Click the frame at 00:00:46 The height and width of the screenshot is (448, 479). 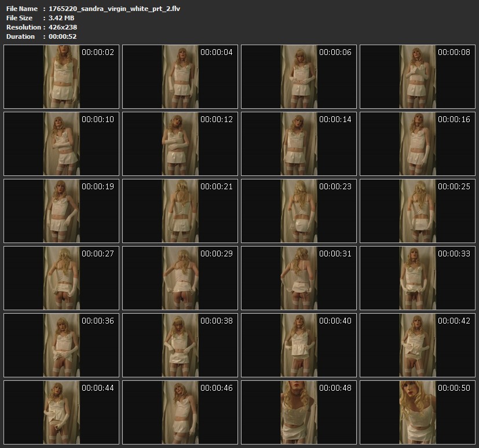pos(180,412)
